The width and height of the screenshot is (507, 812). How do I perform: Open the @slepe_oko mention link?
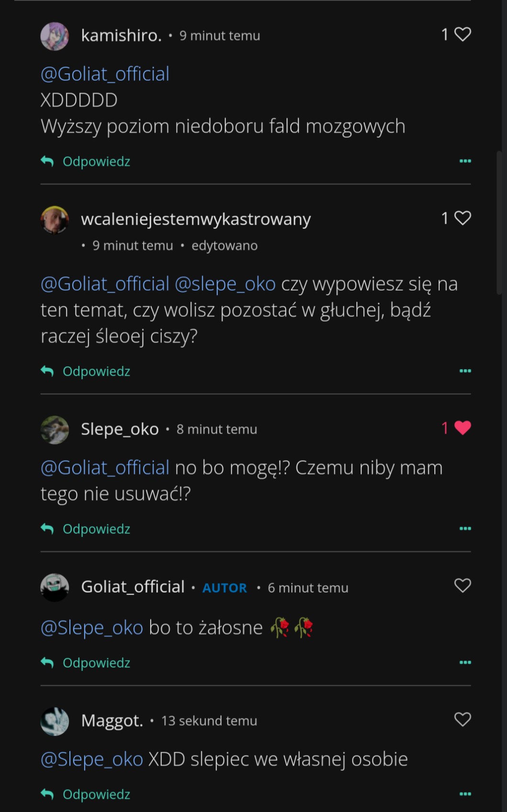point(225,284)
